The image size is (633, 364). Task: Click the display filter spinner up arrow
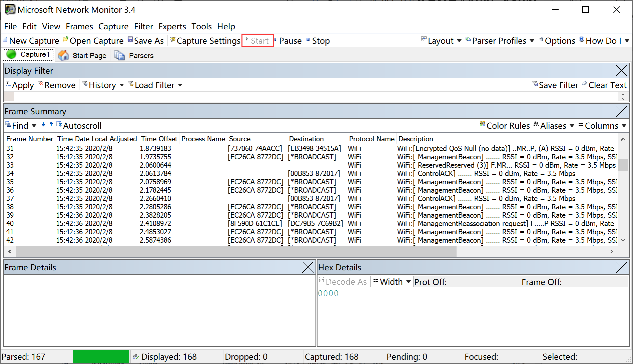(623, 94)
